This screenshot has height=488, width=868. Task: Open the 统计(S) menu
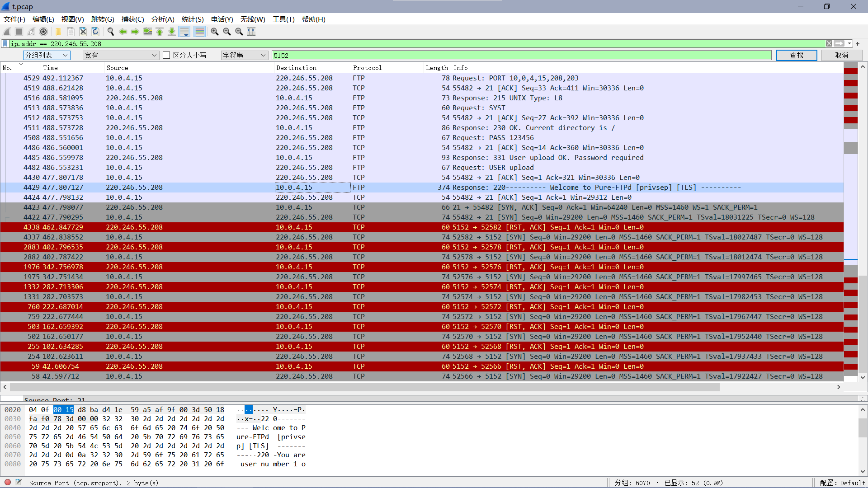pos(193,19)
